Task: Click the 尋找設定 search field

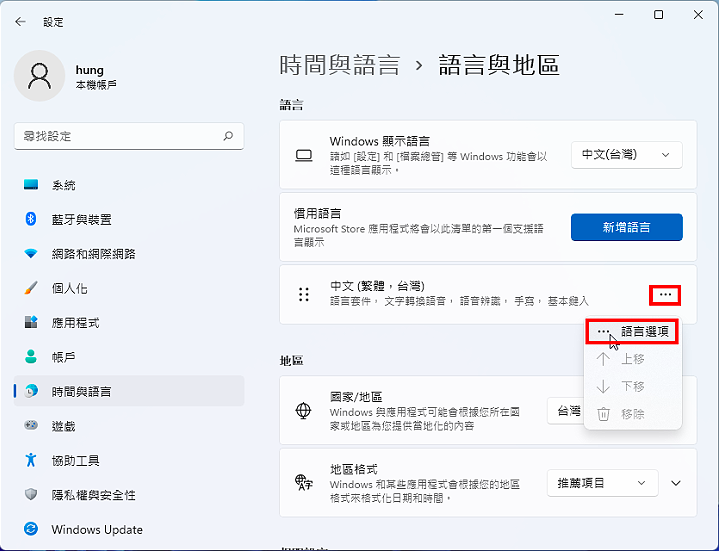Action: (129, 136)
